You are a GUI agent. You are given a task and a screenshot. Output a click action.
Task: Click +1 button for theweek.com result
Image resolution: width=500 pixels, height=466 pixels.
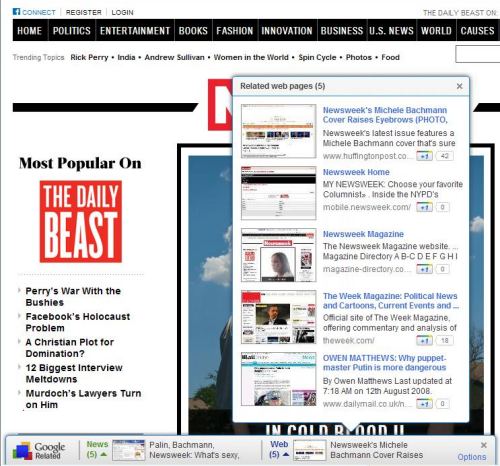[x=424, y=341]
